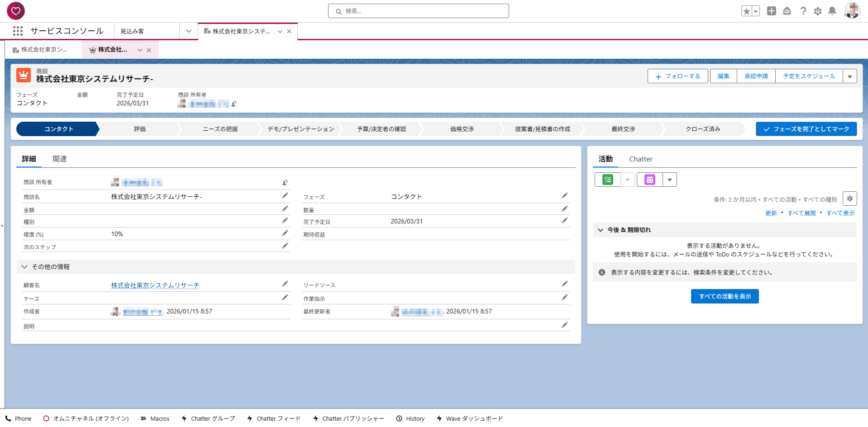Click the help question mark icon
Image resolution: width=868 pixels, height=427 pixels.
803,11
